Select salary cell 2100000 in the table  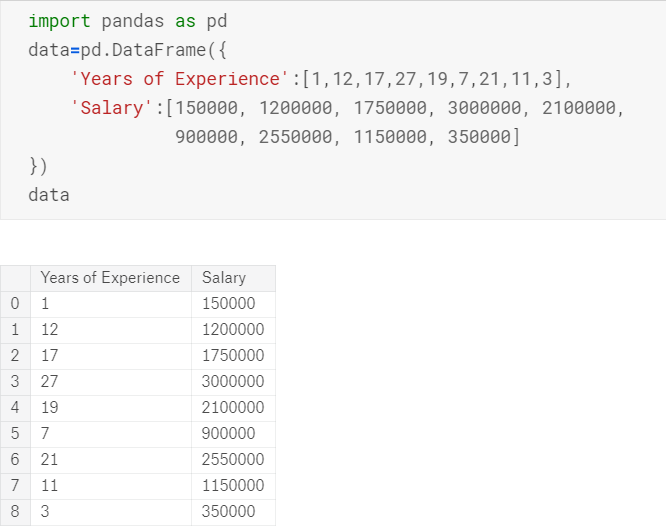pos(233,408)
